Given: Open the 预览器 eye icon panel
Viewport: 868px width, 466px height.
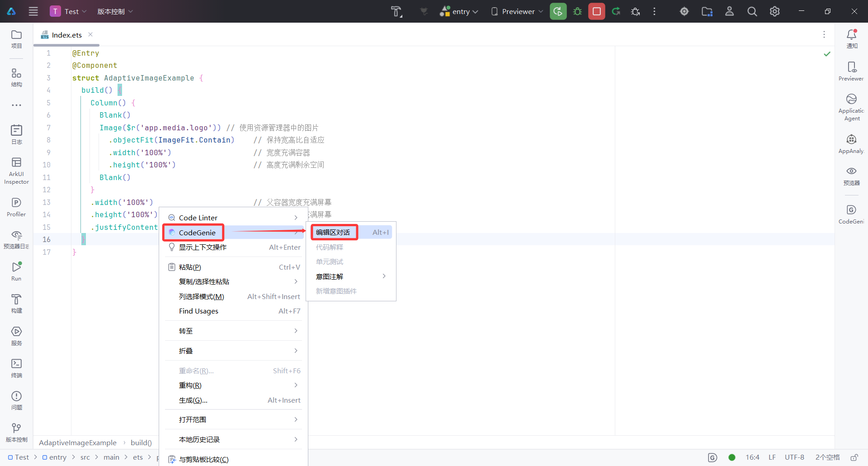Looking at the screenshot, I should pyautogui.click(x=852, y=176).
